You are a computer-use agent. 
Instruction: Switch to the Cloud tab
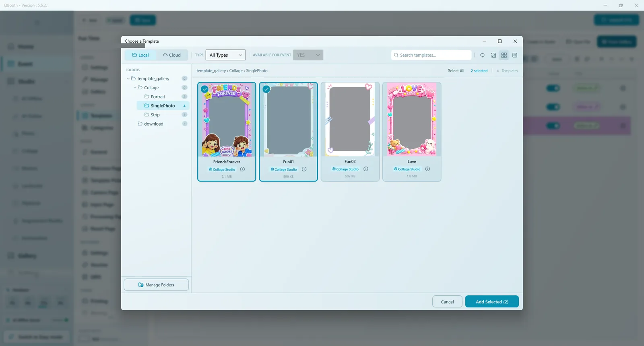(x=172, y=55)
